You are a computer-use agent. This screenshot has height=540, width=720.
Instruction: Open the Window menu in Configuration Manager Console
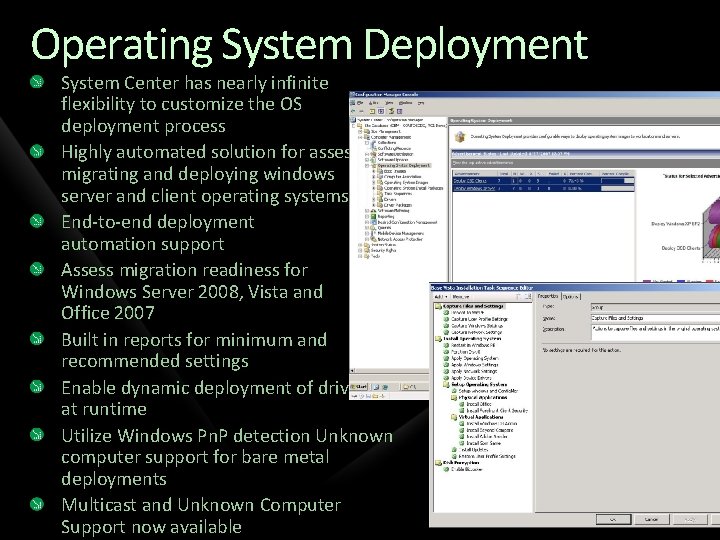(405, 103)
